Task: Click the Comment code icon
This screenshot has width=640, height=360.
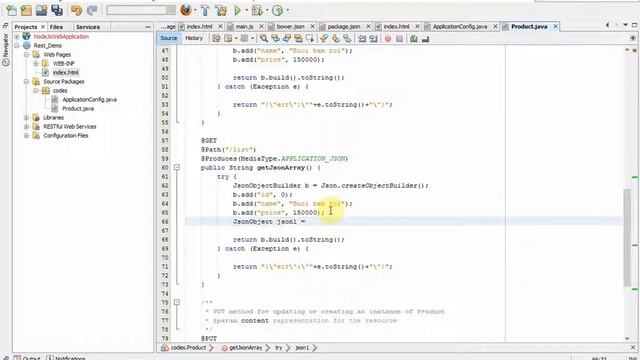Action: [414, 38]
